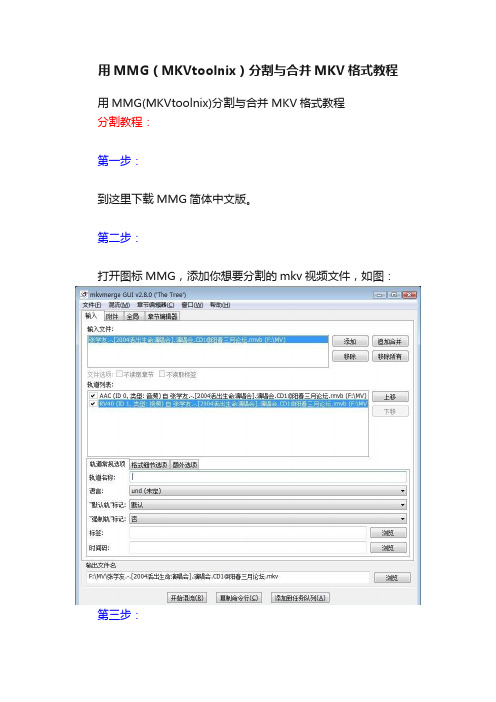Click the 开始混流(R) button
Viewport: 496px width, 702px height.
(x=187, y=598)
